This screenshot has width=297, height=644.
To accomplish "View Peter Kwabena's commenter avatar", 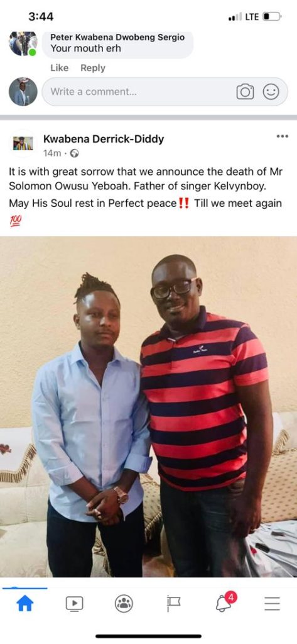I will [23, 43].
